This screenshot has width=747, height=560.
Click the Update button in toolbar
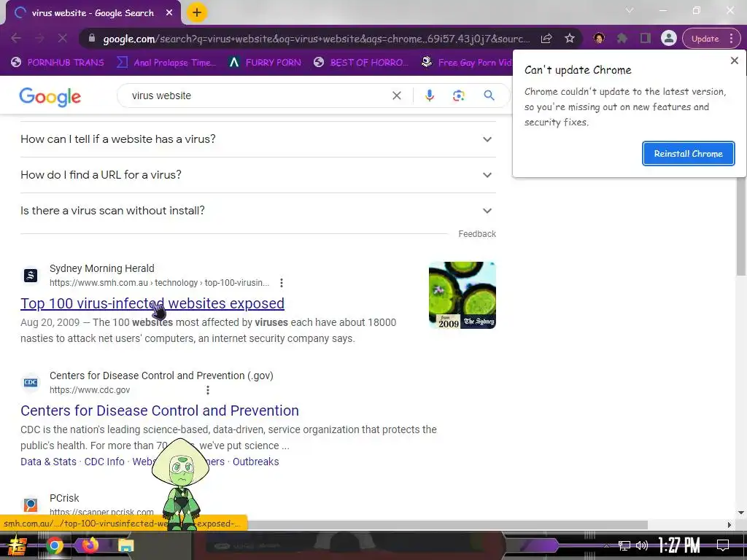coord(705,39)
